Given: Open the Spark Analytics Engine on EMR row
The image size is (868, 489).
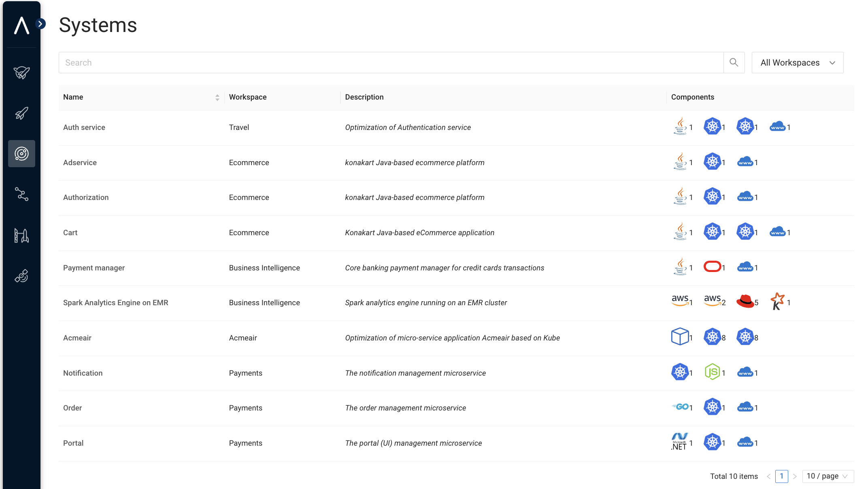Looking at the screenshot, I should click(x=116, y=303).
